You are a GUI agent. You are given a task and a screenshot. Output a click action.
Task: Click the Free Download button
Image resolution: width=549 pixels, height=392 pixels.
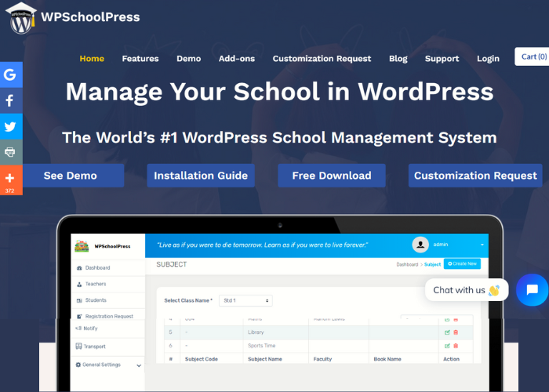pos(332,176)
